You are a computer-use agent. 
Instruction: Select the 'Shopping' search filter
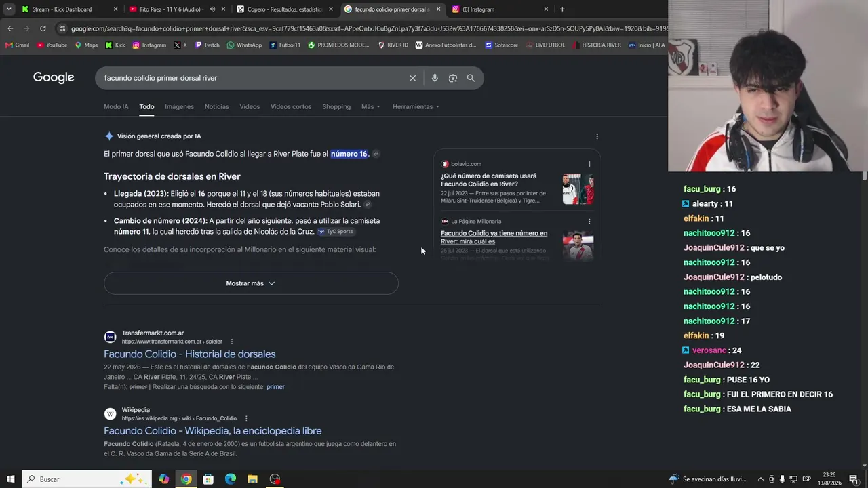click(x=336, y=106)
